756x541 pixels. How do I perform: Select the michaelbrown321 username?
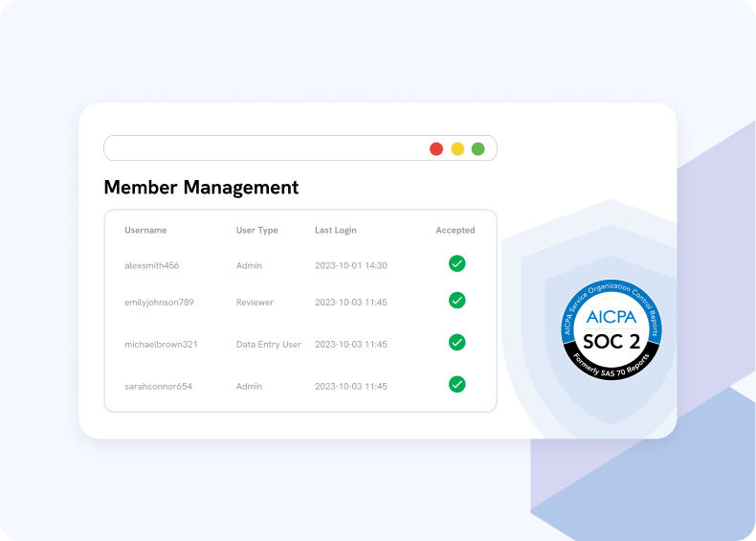[x=161, y=344]
